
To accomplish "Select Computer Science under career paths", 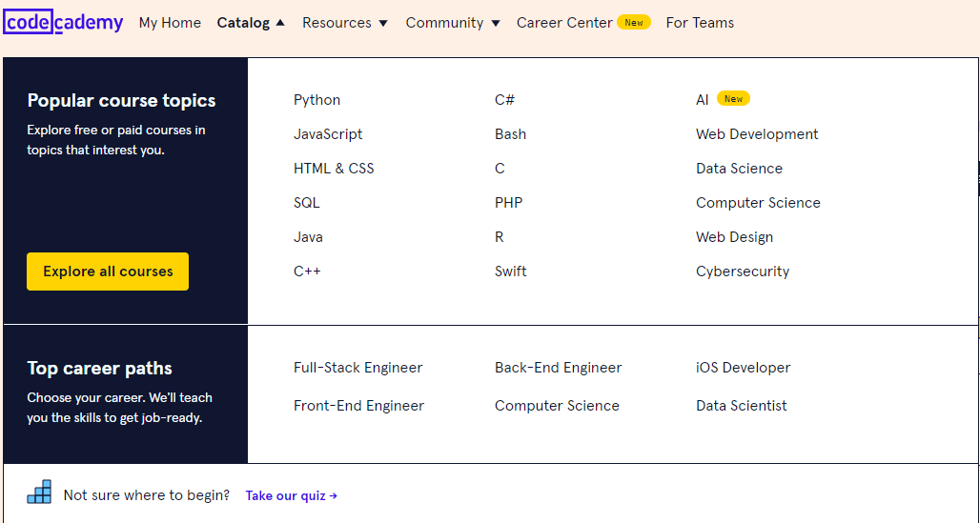I will click(x=557, y=406).
